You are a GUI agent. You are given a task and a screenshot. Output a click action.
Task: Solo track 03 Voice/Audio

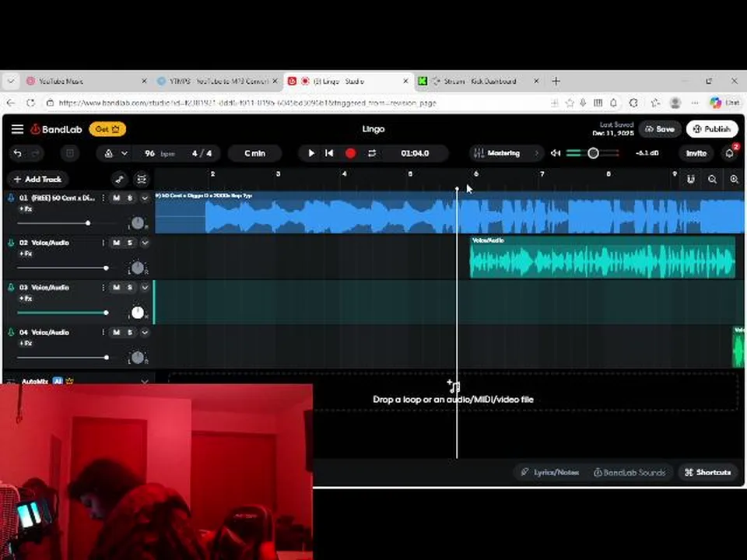130,288
